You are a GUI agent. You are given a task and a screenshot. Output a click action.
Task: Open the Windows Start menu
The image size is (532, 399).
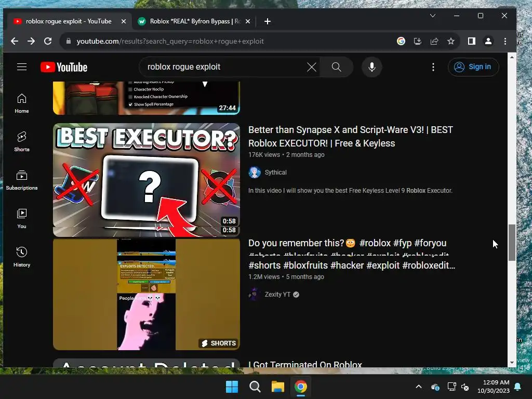point(232,387)
